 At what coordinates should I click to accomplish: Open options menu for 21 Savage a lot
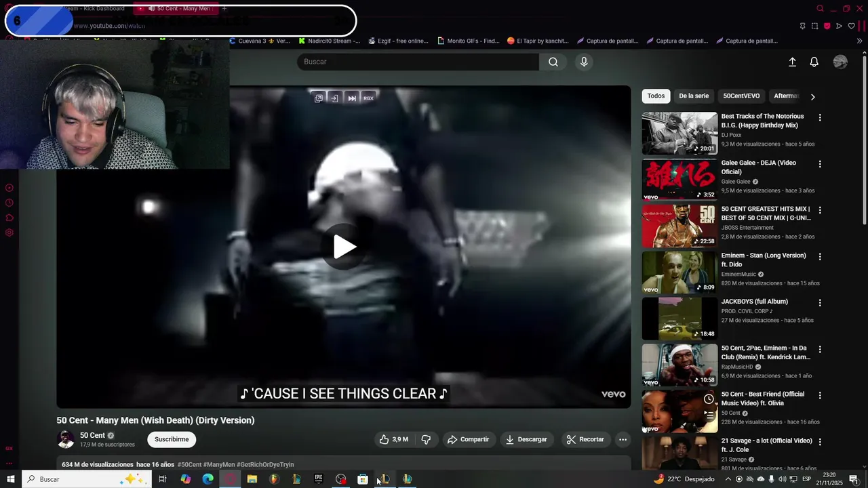click(x=820, y=442)
